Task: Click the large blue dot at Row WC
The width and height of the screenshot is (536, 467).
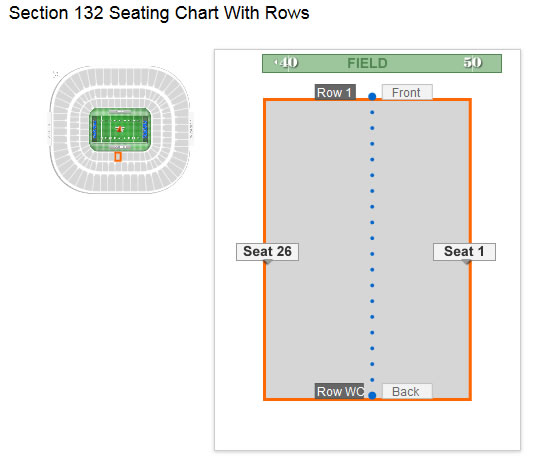Action: pos(372,396)
